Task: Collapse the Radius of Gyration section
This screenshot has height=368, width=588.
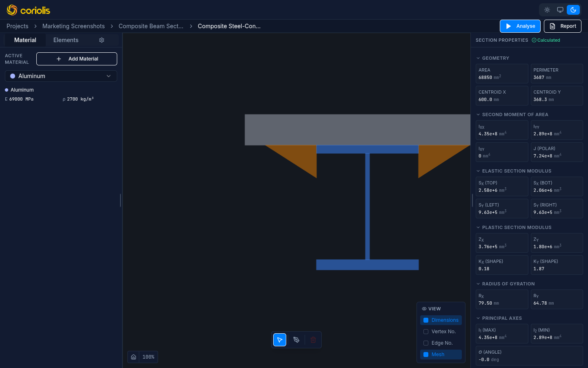Action: pos(506,284)
